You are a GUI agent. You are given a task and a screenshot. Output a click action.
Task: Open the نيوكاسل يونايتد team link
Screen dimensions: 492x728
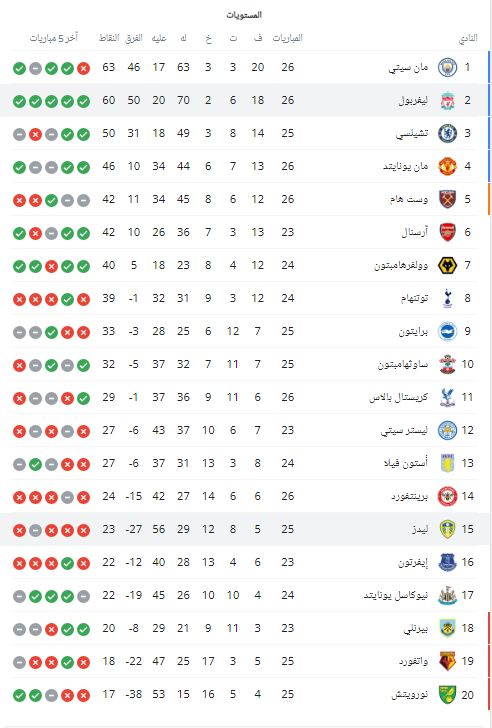(396, 595)
